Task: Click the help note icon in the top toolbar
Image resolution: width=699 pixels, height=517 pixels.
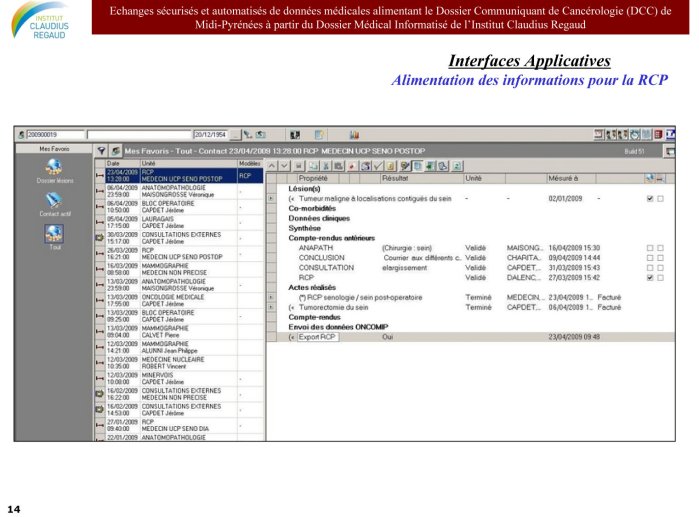Action: [x=319, y=135]
